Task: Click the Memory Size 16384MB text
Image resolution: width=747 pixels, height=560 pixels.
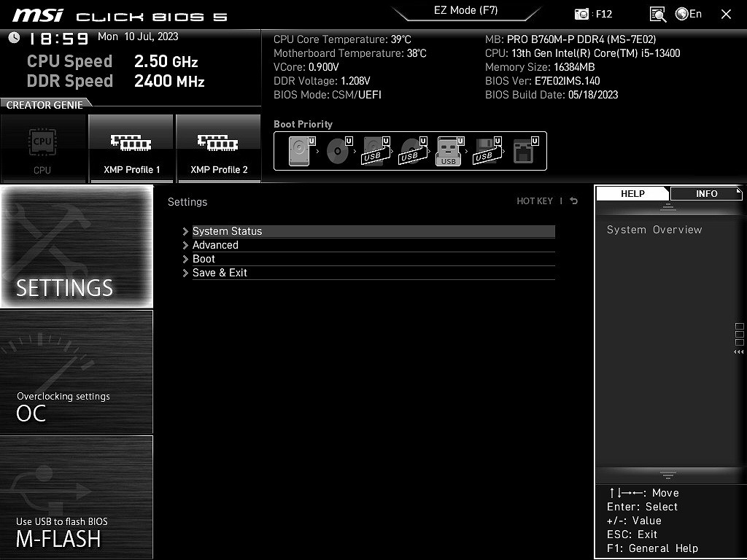Action: pyautogui.click(x=540, y=67)
